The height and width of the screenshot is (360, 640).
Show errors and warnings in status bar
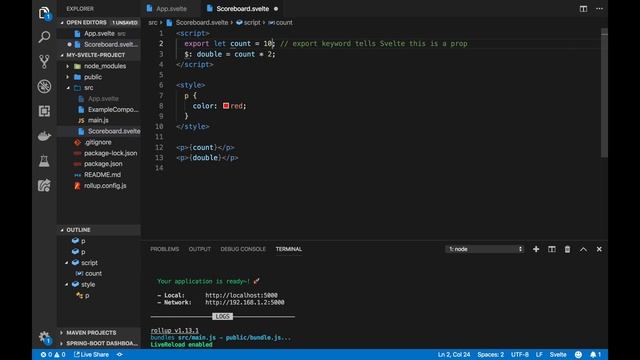(x=53, y=355)
